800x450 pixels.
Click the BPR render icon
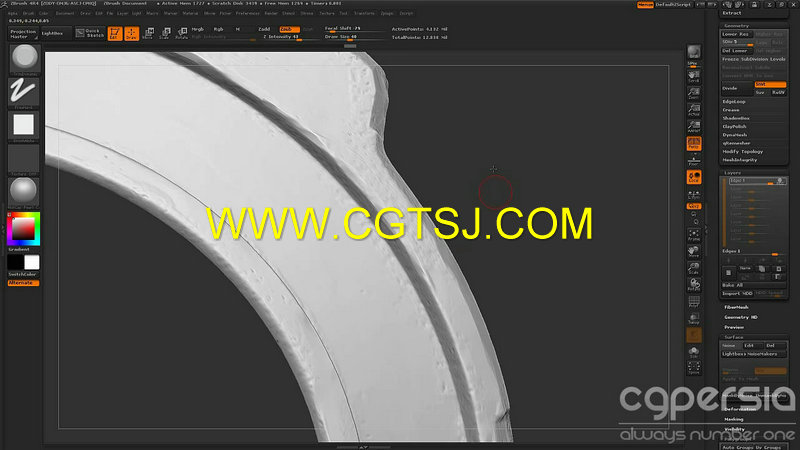point(693,54)
